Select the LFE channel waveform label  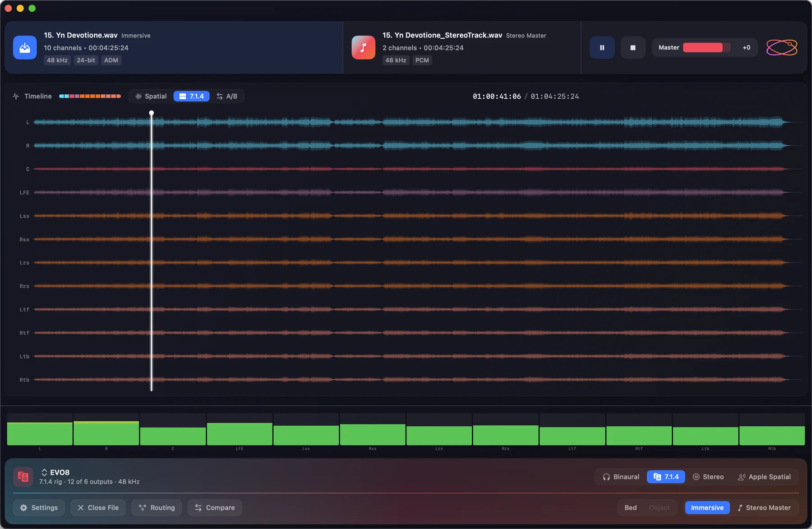tap(24, 193)
